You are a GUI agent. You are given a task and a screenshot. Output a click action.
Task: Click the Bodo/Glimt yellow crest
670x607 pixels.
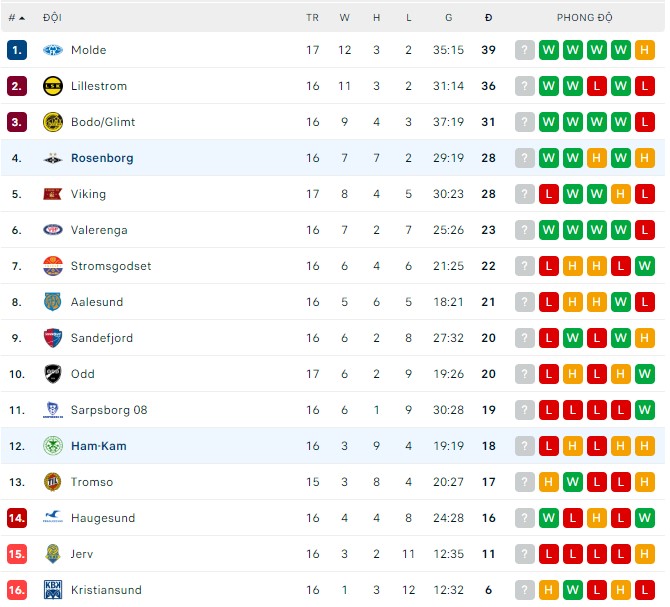coord(53,122)
